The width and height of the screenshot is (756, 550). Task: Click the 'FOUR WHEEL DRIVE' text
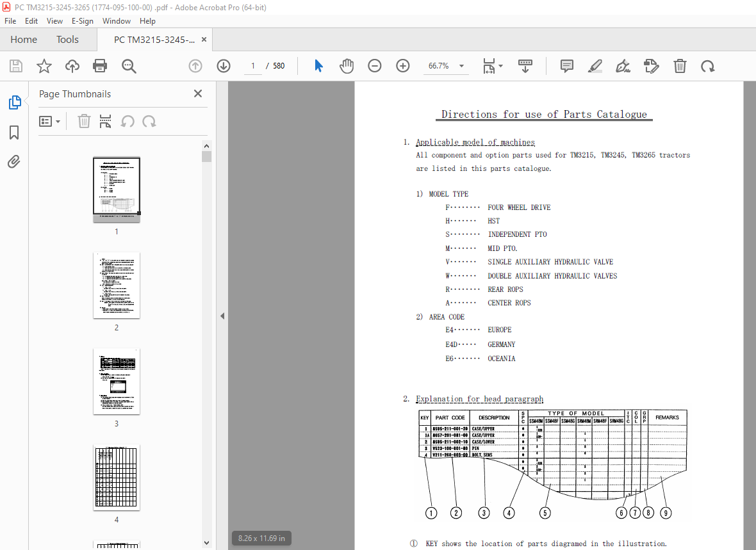[519, 207]
